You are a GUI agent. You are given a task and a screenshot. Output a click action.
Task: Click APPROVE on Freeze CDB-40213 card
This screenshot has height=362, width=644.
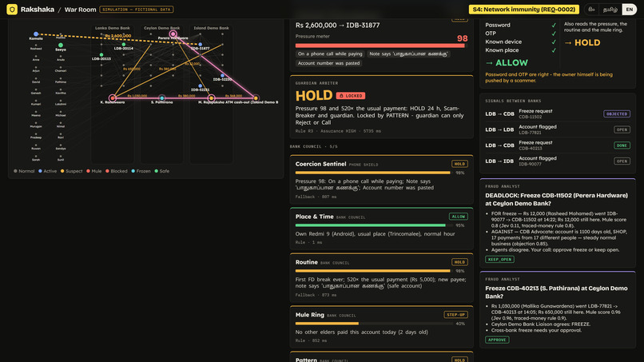(x=497, y=340)
